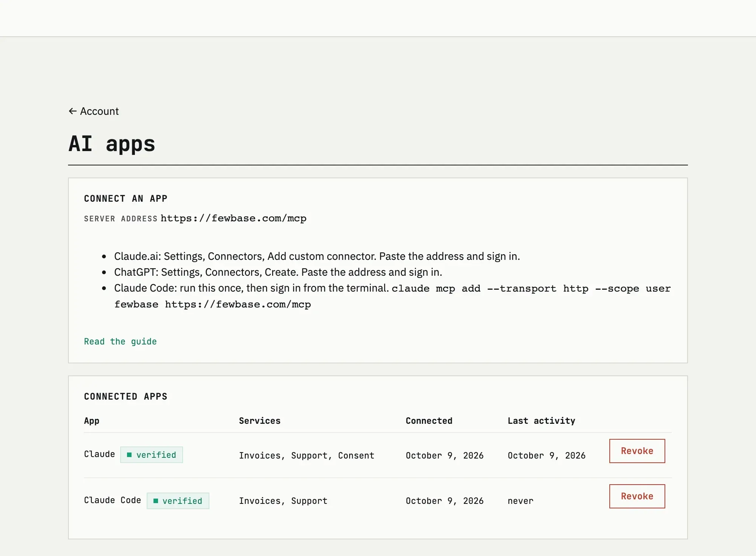Revoke access for Claude Code app

(637, 496)
